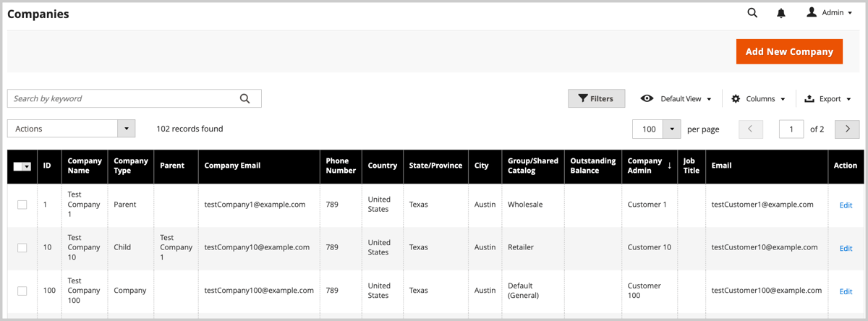
Task: Click the 102 records found text
Action: pyautogui.click(x=190, y=129)
